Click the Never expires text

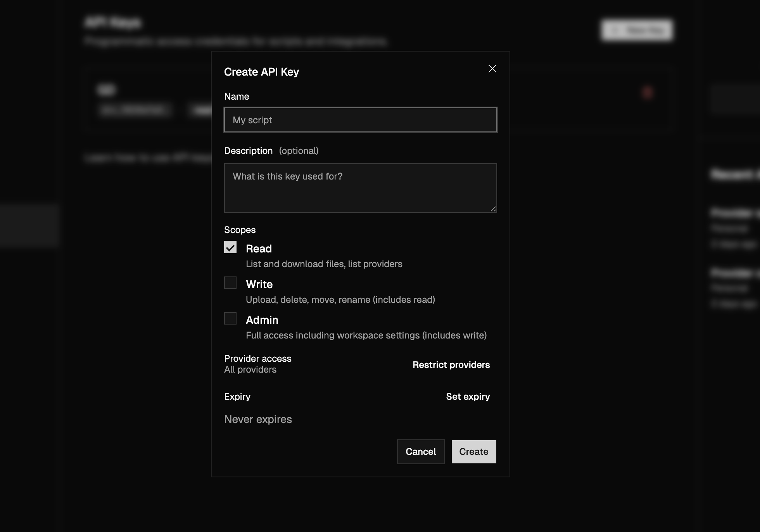pyautogui.click(x=258, y=419)
